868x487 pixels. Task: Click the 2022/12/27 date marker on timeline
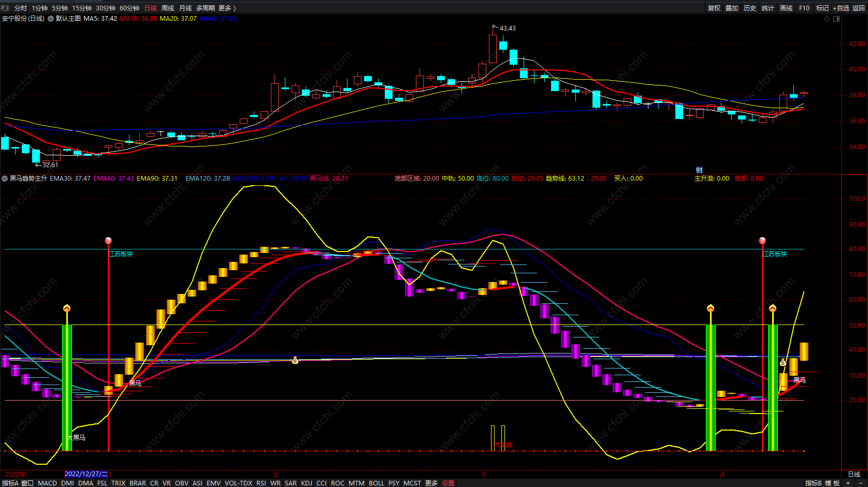[86, 474]
